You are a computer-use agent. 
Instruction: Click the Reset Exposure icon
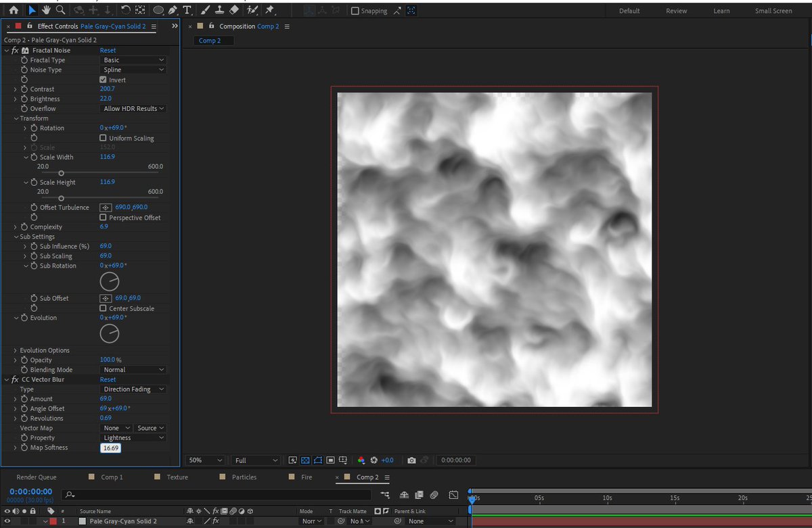click(374, 460)
